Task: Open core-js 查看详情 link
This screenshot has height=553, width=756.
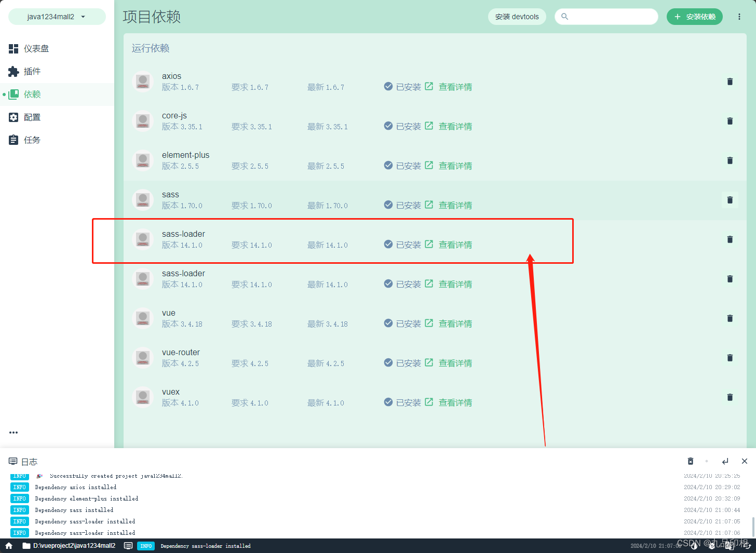Action: pyautogui.click(x=449, y=126)
